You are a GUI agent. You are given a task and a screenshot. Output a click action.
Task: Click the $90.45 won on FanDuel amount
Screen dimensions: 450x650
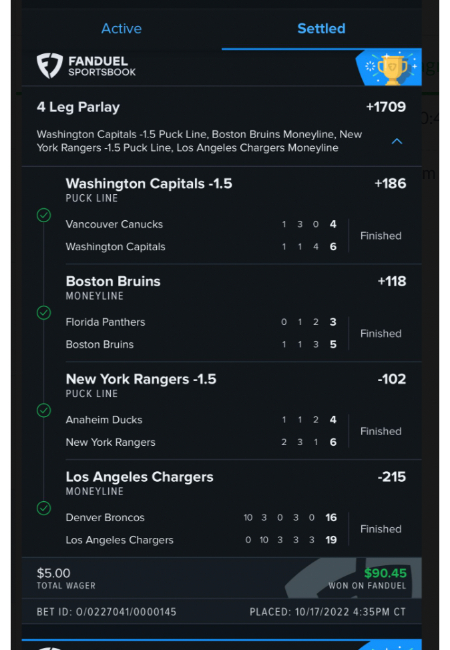tap(385, 573)
